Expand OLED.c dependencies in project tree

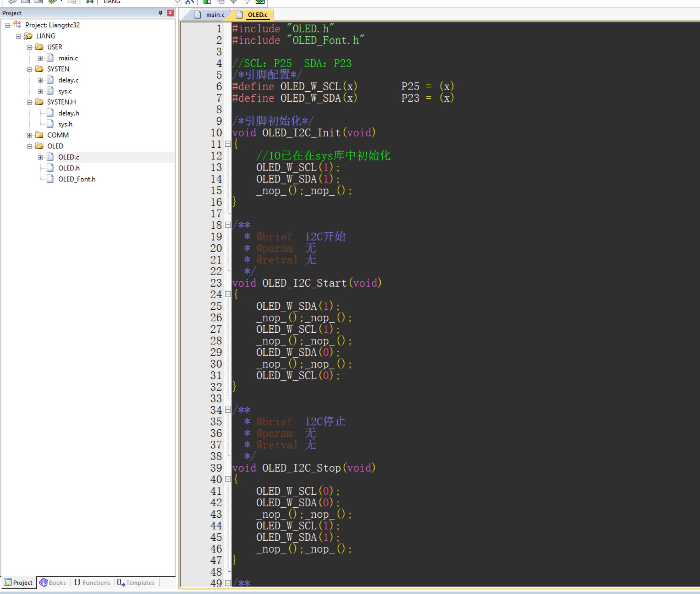pyautogui.click(x=40, y=157)
